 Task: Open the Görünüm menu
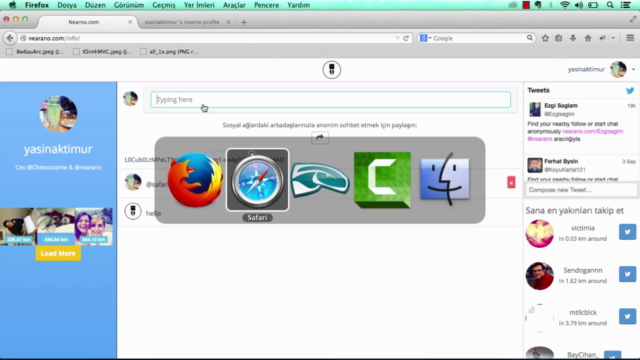[129, 5]
